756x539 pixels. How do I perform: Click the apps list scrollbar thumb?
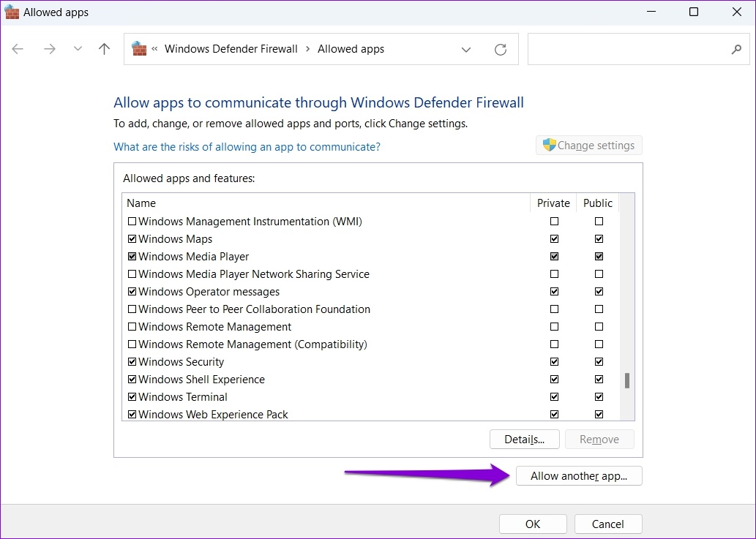tap(627, 380)
